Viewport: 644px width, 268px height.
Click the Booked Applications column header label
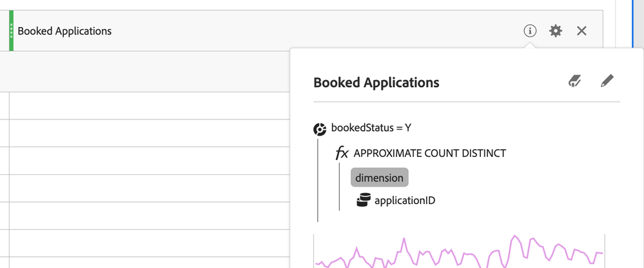tap(64, 31)
